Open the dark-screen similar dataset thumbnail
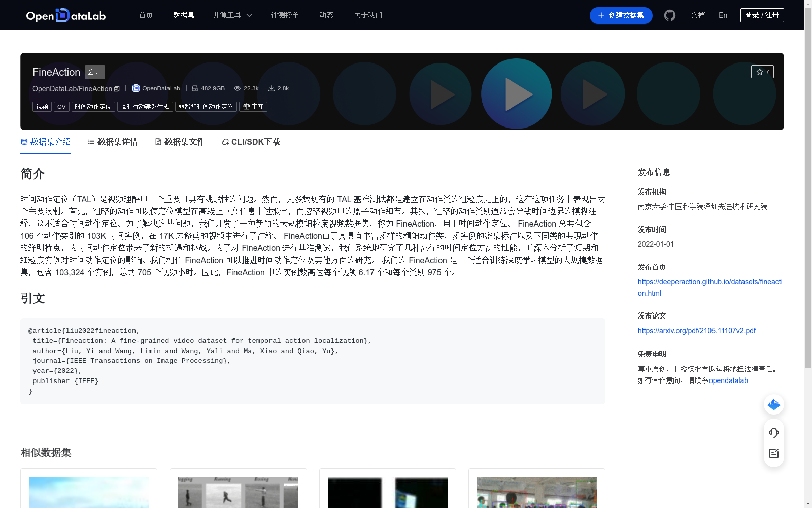The height and width of the screenshot is (508, 812). point(388,492)
